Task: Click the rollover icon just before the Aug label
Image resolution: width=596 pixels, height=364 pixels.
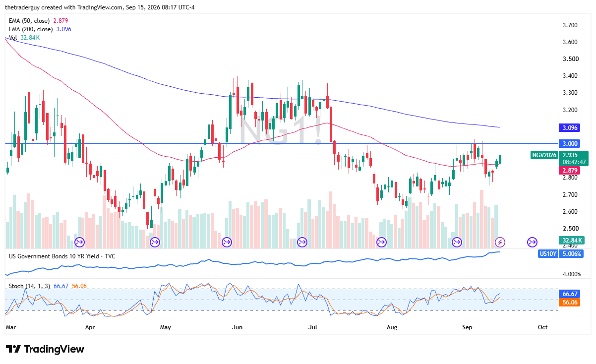Action: pyautogui.click(x=381, y=242)
